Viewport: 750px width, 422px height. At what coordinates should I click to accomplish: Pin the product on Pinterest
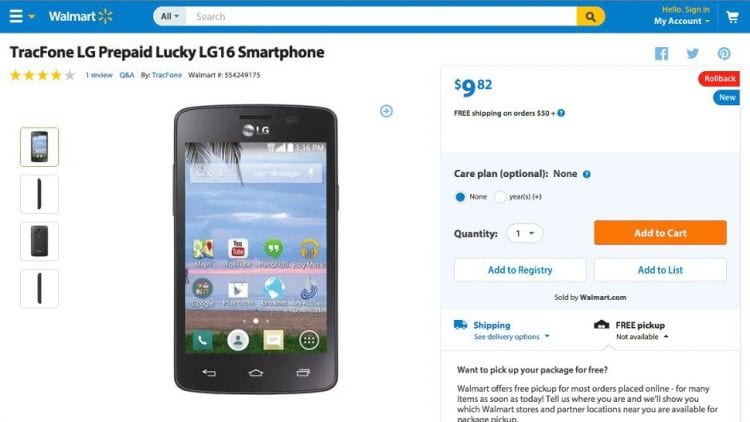point(724,54)
